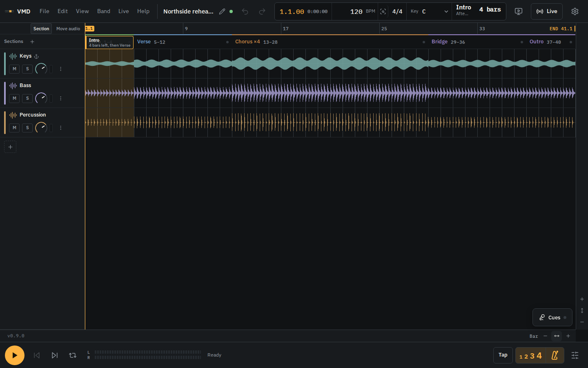This screenshot has width=588, height=368.
Task: Click the redo arrow
Action: pos(262,11)
